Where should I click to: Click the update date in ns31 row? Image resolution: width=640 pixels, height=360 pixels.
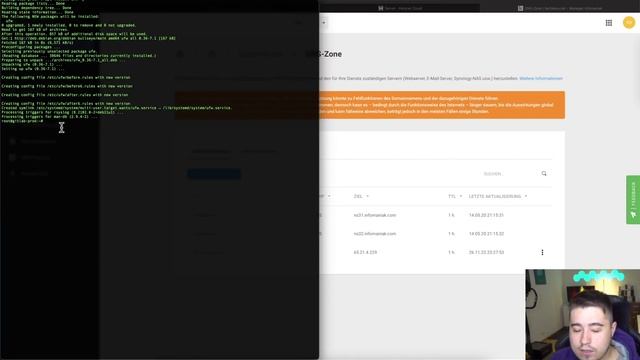point(486,215)
